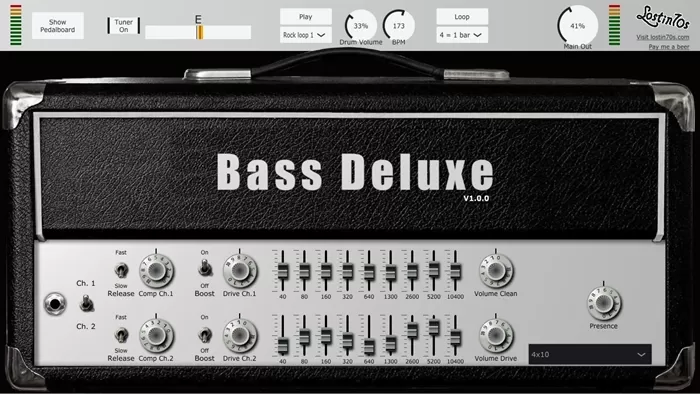The image size is (700, 394).
Task: Toggle Channel 1 Boost switch
Action: [x=204, y=268]
